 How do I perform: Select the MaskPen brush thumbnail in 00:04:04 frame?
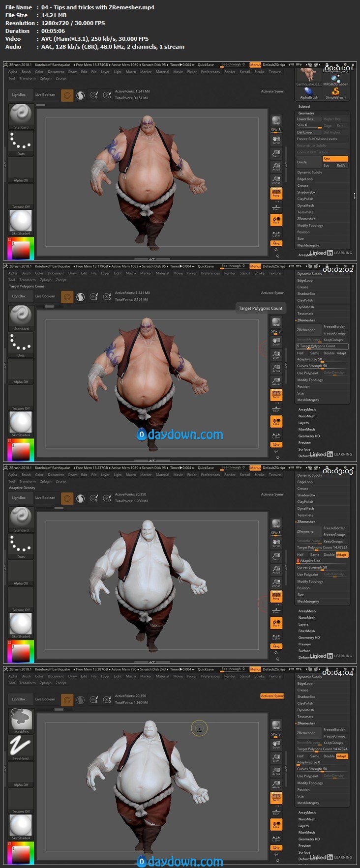pyautogui.click(x=21, y=721)
